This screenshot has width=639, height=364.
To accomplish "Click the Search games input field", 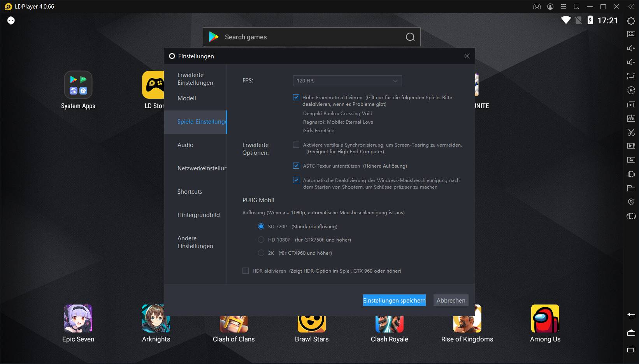I will [x=311, y=37].
